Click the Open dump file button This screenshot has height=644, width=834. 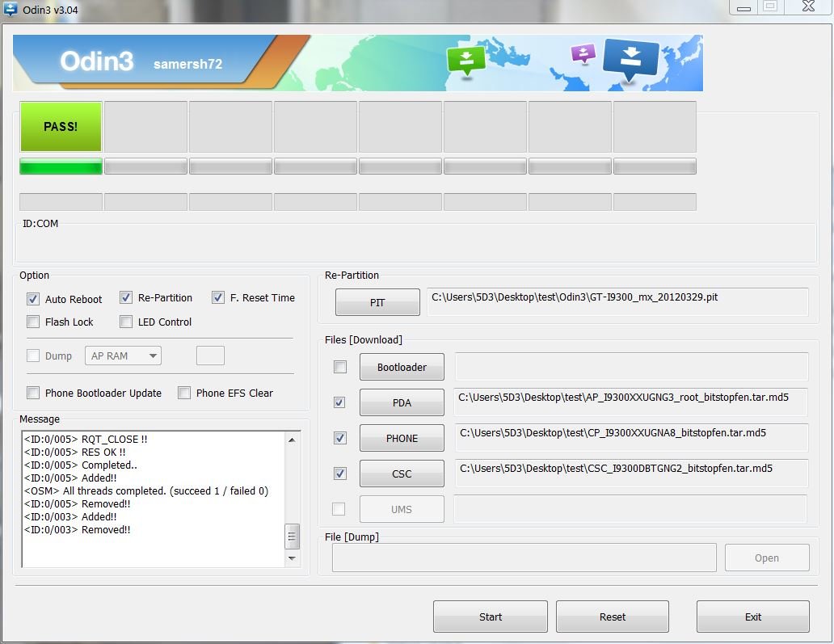point(767,558)
